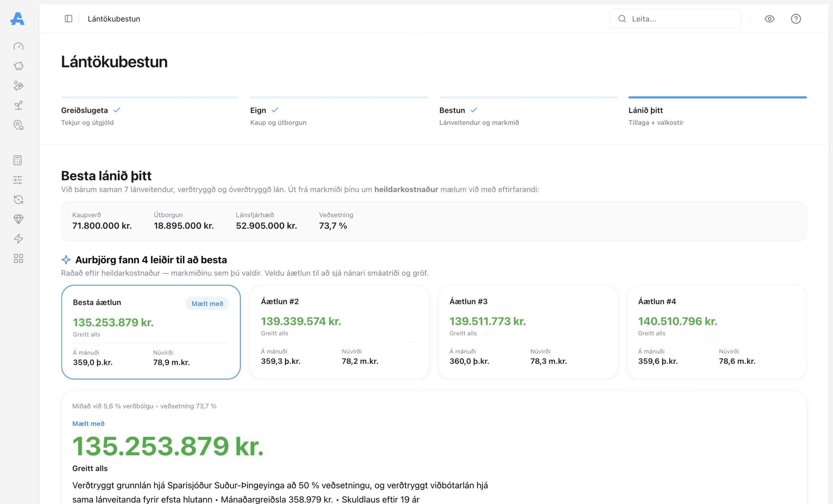Open the calculator sidebar icon
This screenshot has width=833, height=504.
click(18, 160)
